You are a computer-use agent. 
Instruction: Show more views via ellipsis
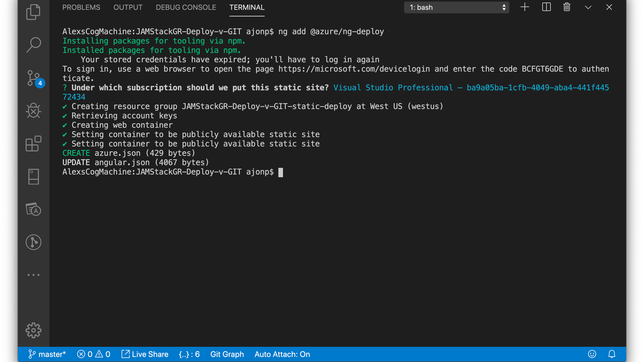33,275
